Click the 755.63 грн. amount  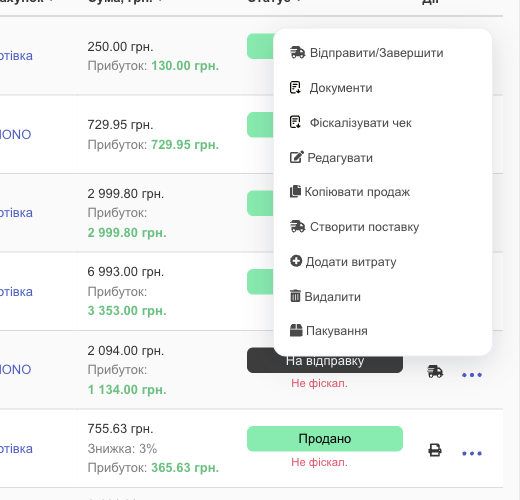point(120,429)
